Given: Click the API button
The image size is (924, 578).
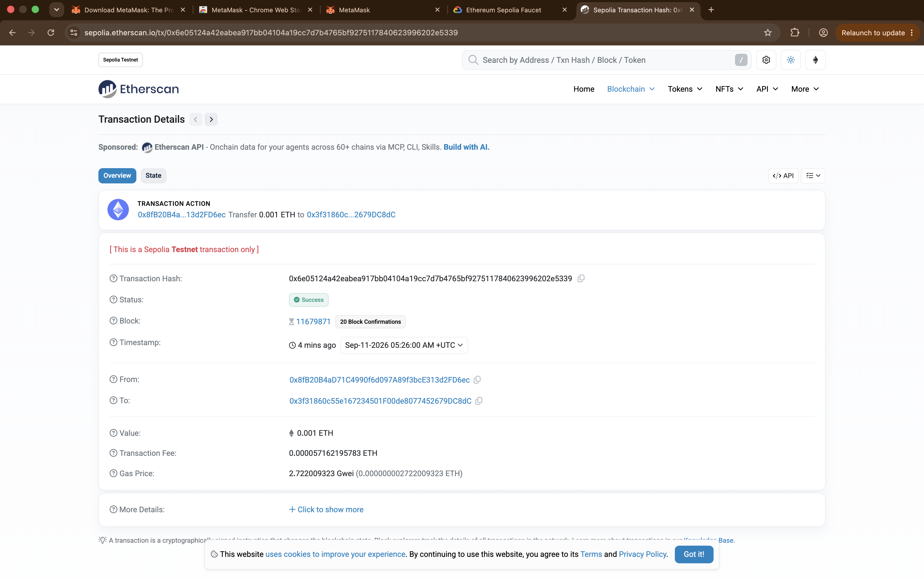Looking at the screenshot, I should (x=783, y=176).
